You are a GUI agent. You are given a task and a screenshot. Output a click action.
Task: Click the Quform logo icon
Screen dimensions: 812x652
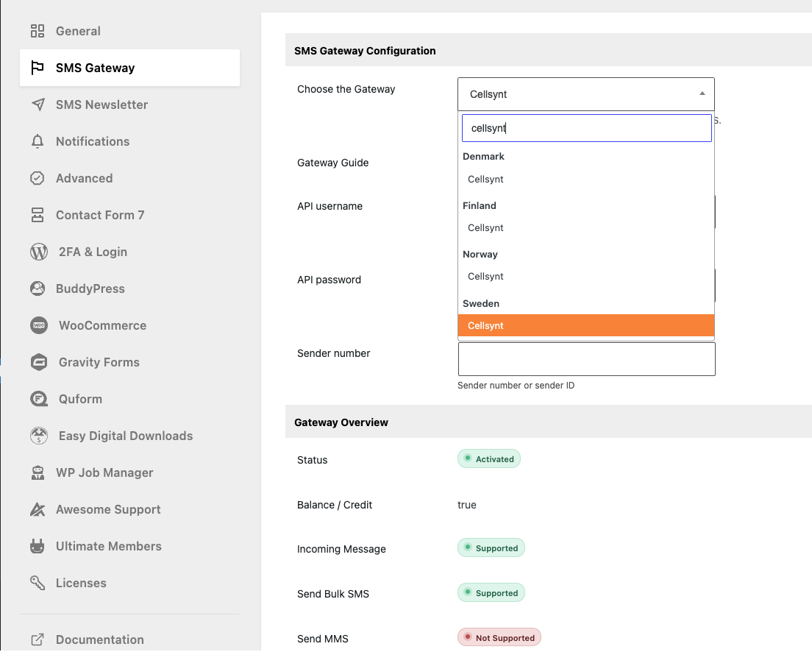coord(39,399)
